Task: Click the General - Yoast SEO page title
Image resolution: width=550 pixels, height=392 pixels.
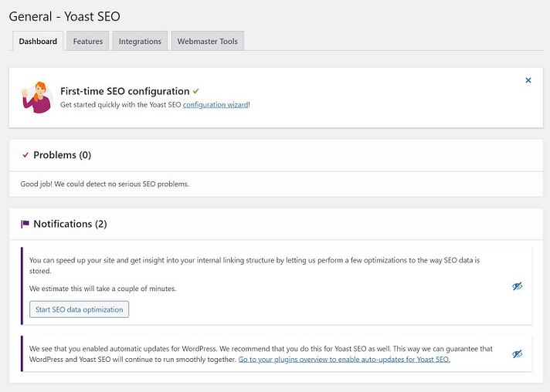Action: click(65, 16)
